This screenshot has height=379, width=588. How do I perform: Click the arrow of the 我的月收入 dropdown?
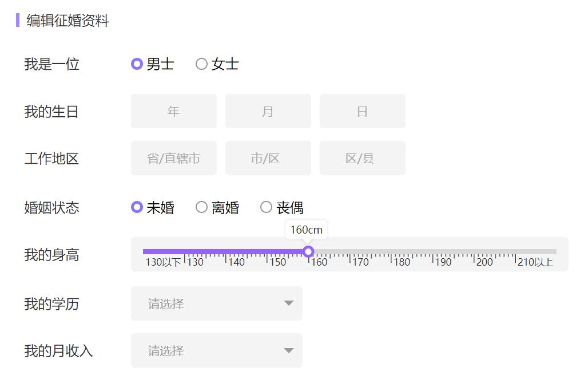coord(288,350)
